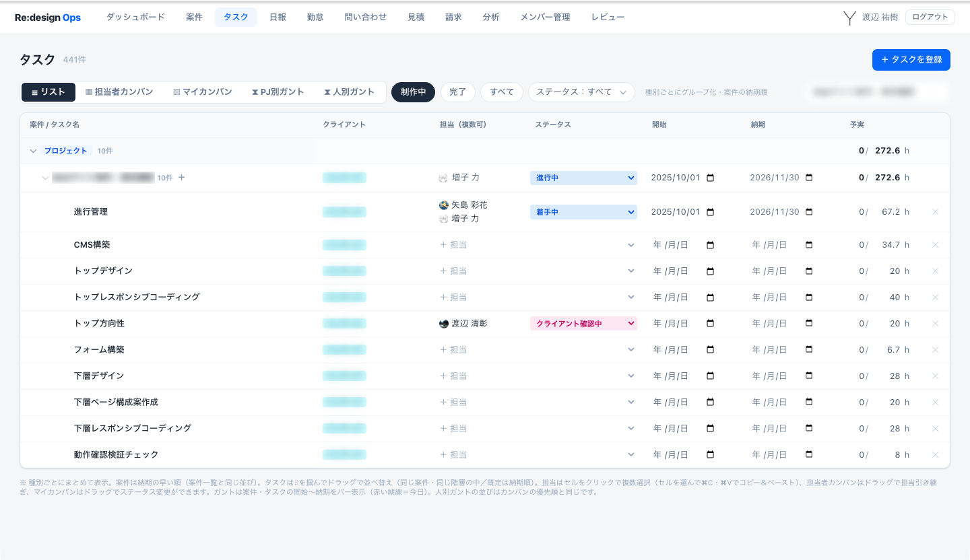
Task: Switch to 担当者カンバン view tab
Action: (x=119, y=92)
